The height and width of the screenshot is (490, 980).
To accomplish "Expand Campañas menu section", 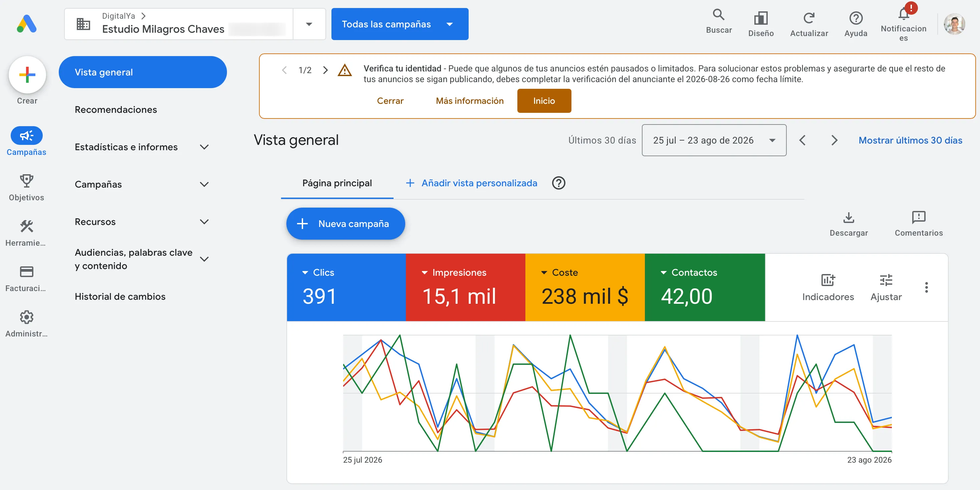I will [204, 184].
